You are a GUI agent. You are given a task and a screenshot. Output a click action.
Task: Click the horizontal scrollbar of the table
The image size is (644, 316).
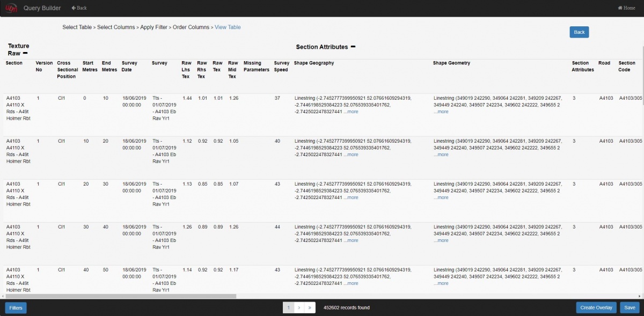(121, 296)
